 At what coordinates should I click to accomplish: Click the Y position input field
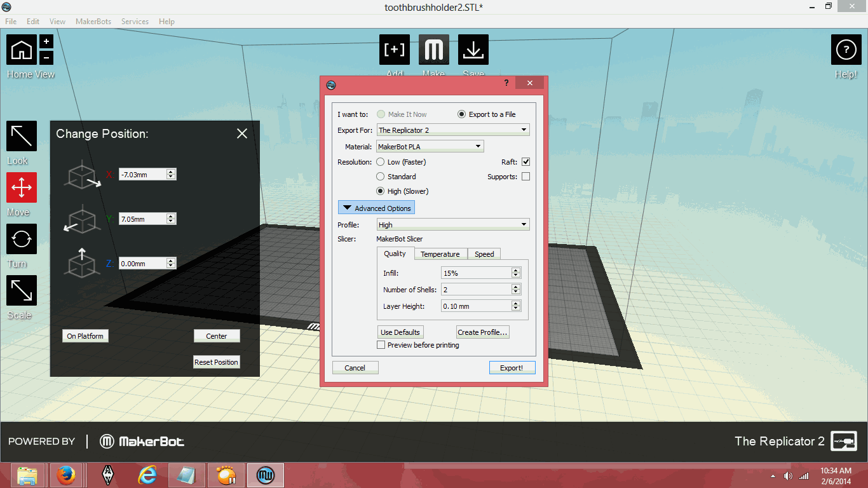(x=143, y=219)
